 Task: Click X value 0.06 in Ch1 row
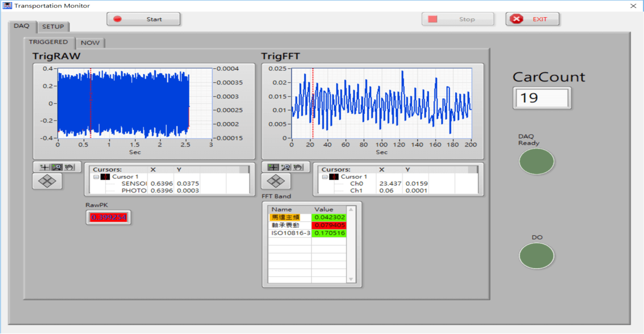(386, 190)
